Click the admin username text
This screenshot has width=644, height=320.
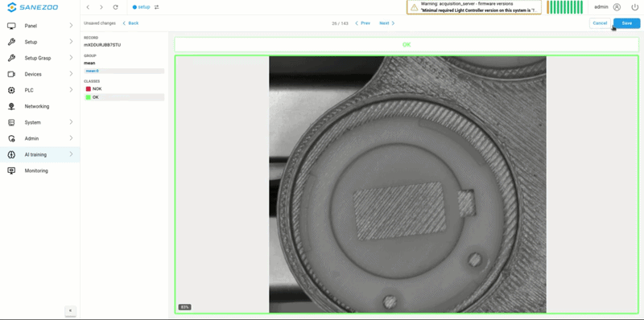click(601, 7)
